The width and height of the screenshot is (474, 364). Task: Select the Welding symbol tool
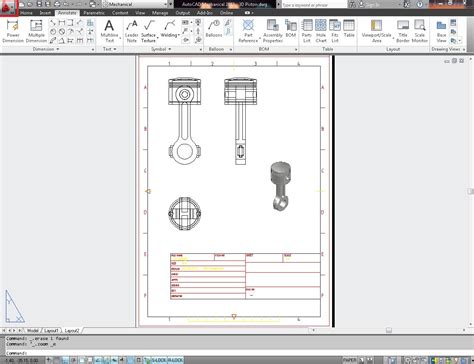[169, 28]
